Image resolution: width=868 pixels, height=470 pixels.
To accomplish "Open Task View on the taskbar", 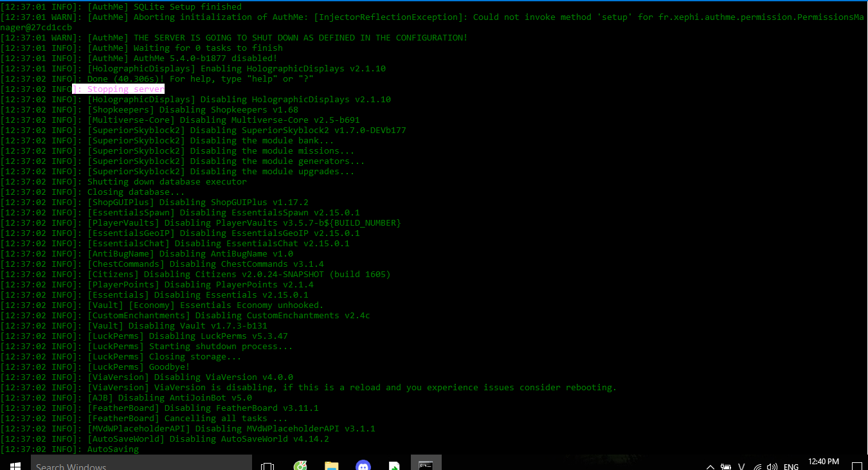I will tap(268, 465).
